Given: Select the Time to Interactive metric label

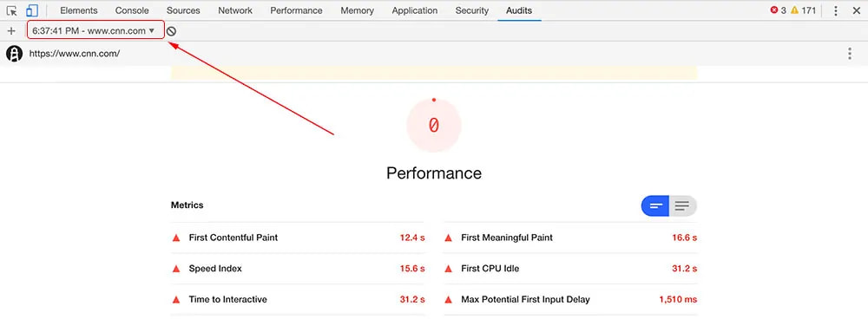Looking at the screenshot, I should 228,300.
